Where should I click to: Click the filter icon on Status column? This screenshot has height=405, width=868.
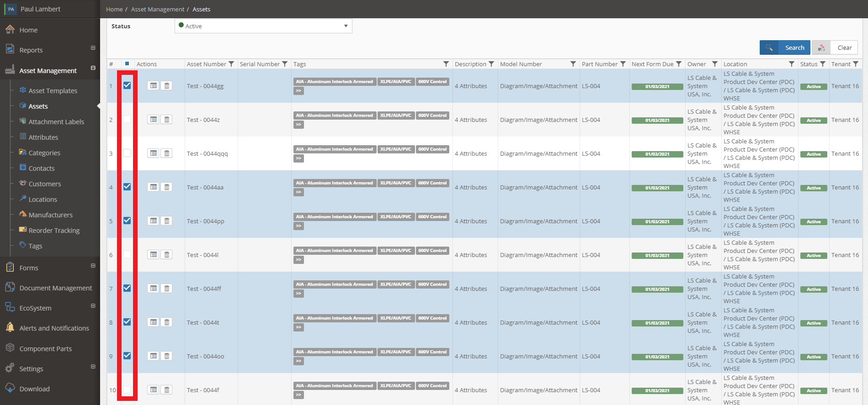[823, 64]
